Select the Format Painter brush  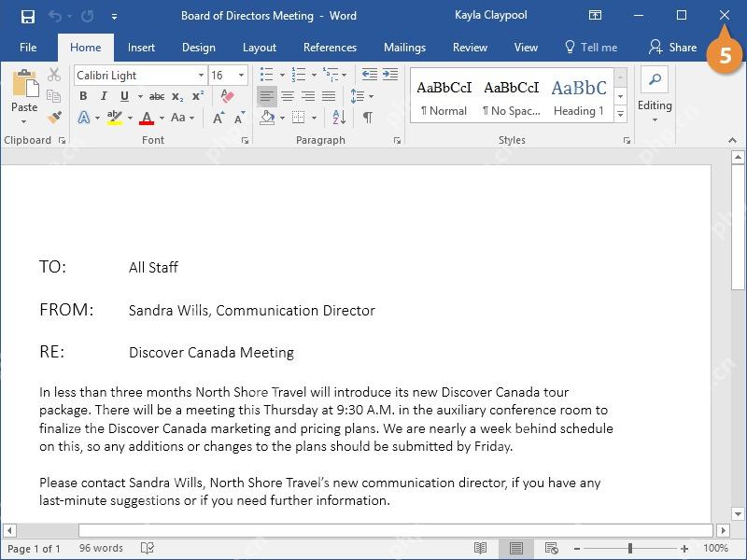54,117
